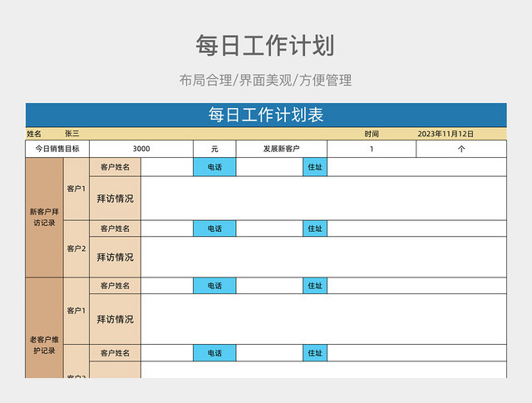Click 客户1 under 新客户拜访记录

coord(76,189)
